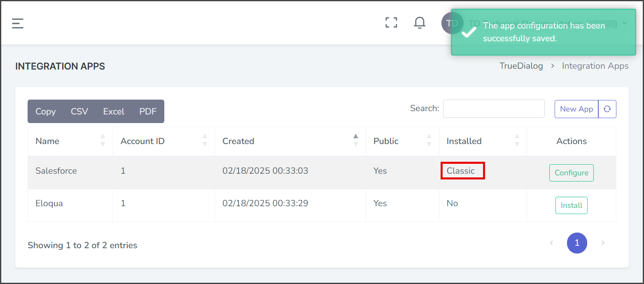Sort table by Name column
644x284 pixels.
coord(70,141)
